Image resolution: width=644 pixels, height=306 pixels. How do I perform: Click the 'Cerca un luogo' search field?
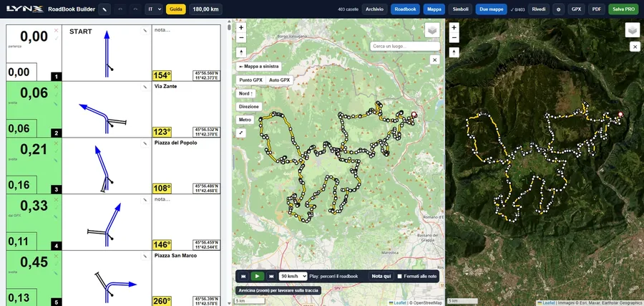click(405, 46)
